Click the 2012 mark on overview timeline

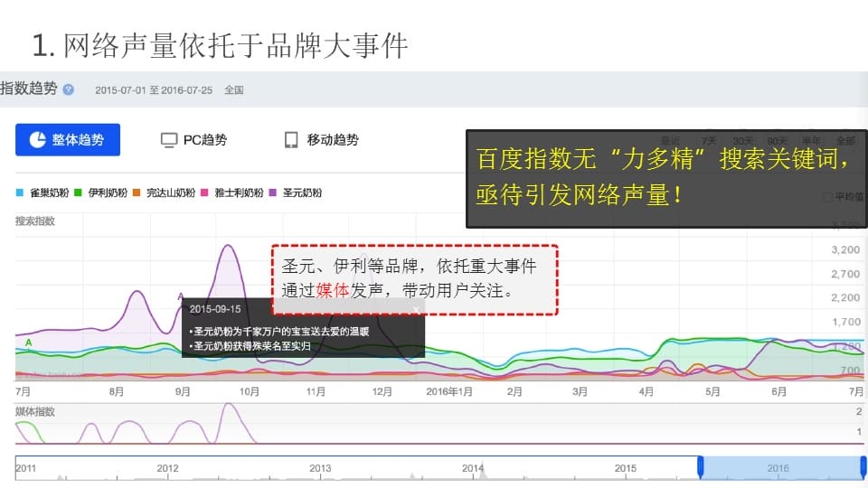point(167,468)
